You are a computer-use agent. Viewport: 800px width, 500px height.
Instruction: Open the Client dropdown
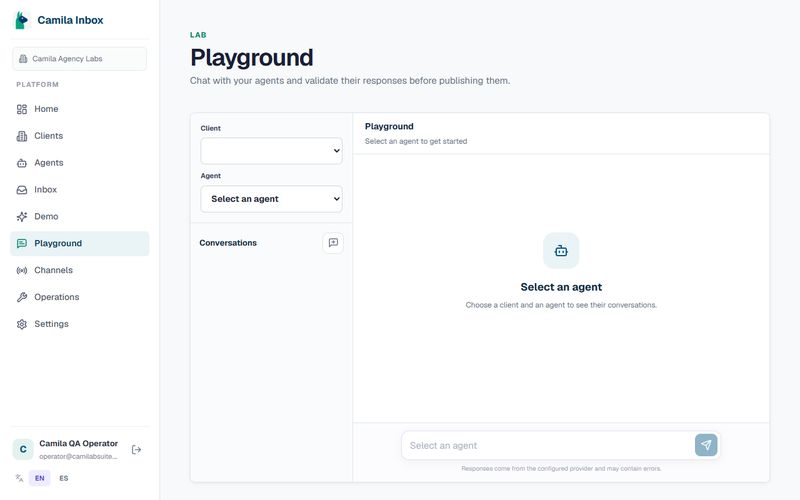[x=271, y=151]
